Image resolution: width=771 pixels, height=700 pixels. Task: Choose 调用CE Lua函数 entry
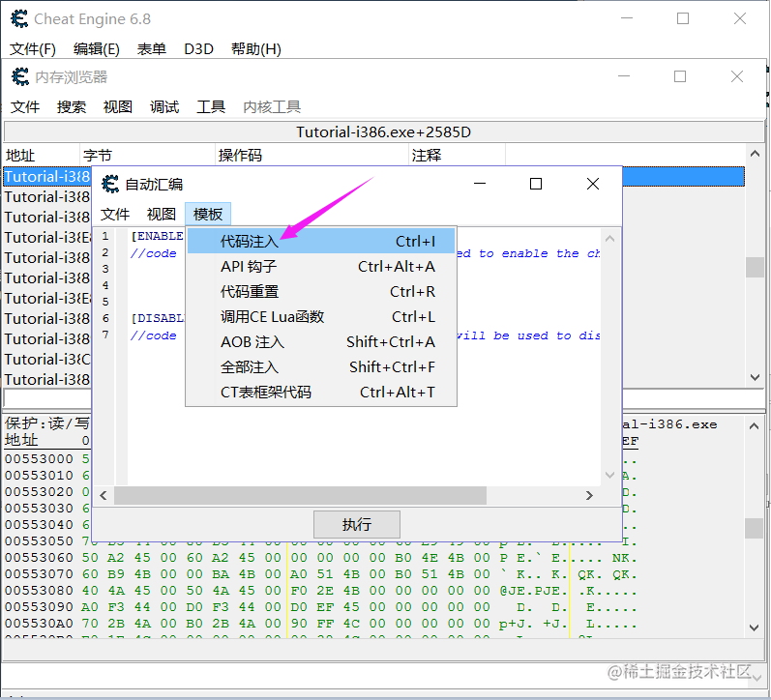pyautogui.click(x=321, y=316)
